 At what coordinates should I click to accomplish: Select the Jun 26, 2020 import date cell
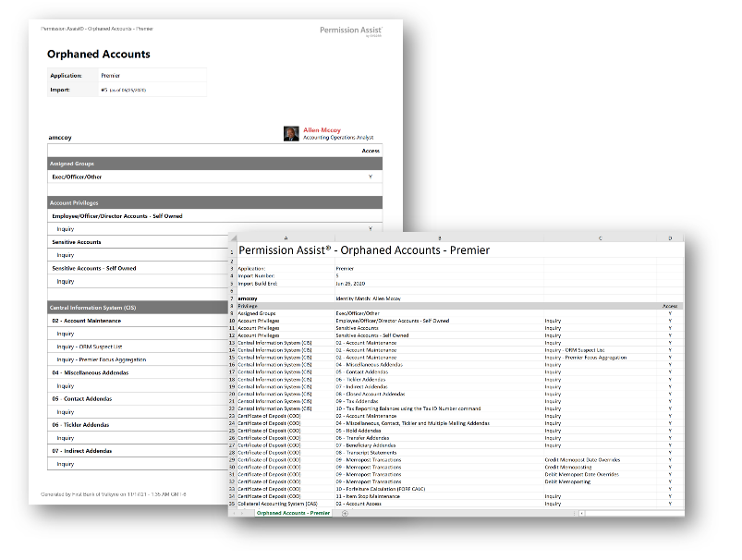tap(349, 283)
